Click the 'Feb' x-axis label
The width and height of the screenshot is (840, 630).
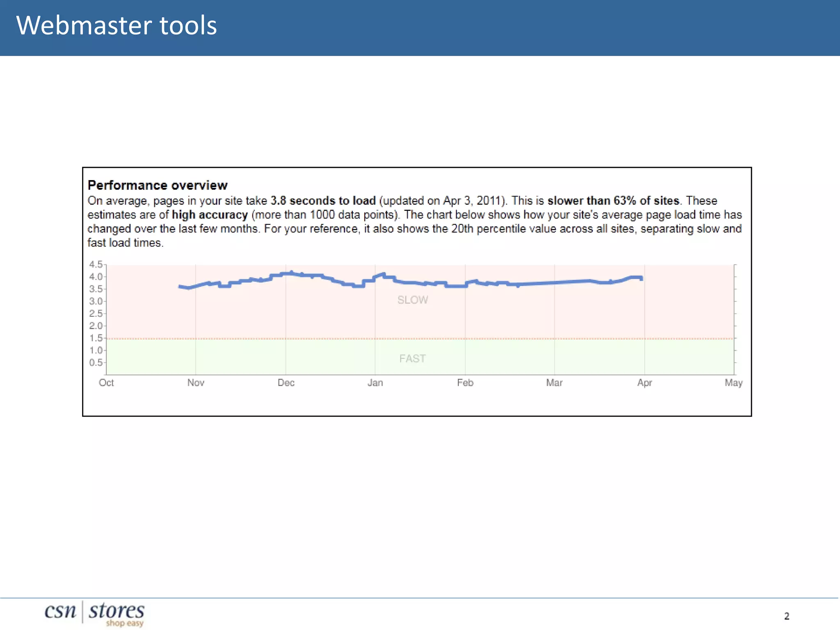tap(465, 383)
